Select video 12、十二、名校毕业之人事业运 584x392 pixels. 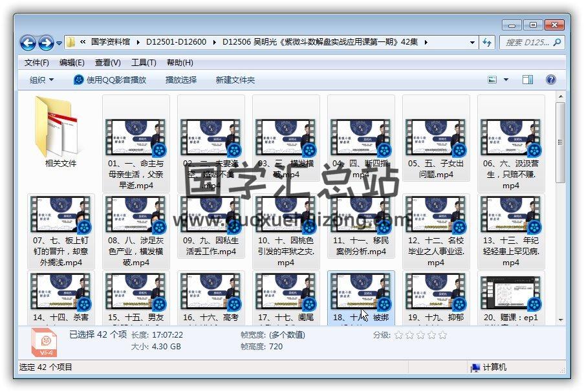[x=436, y=231]
